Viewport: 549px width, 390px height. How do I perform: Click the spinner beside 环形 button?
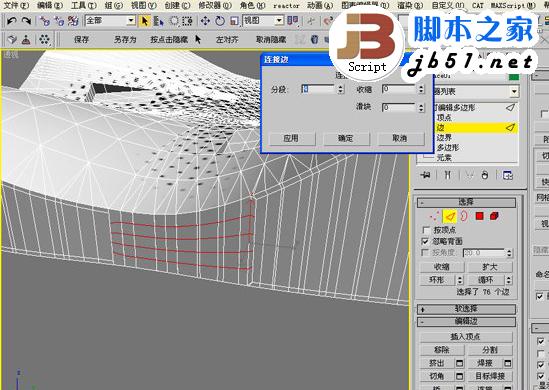[460, 280]
